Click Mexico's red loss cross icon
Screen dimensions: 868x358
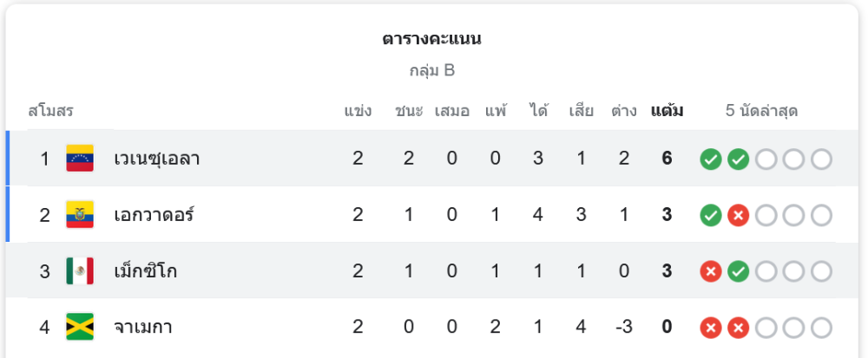click(711, 271)
